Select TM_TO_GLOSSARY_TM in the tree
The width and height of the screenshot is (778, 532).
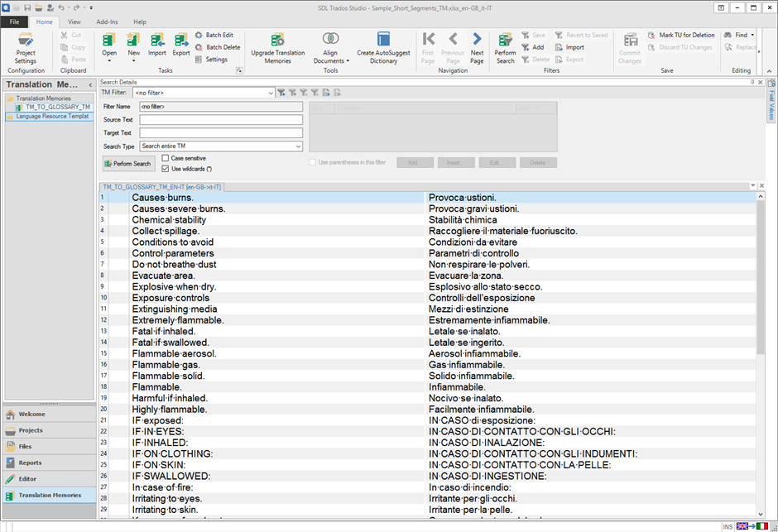[53, 107]
